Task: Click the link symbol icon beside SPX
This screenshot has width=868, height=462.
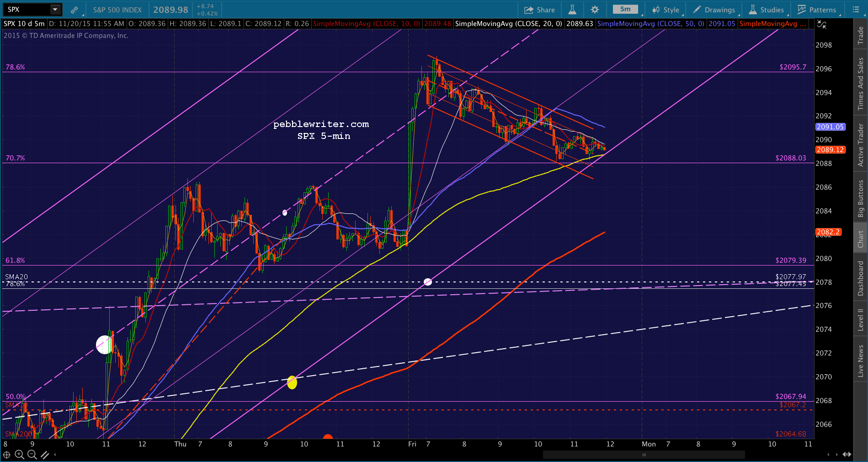Action: point(74,10)
